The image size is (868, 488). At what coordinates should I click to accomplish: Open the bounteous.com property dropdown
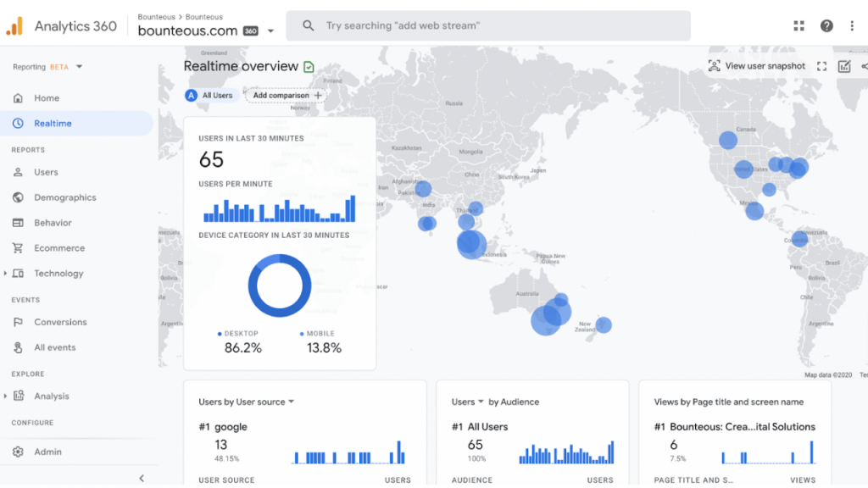pyautogui.click(x=270, y=31)
